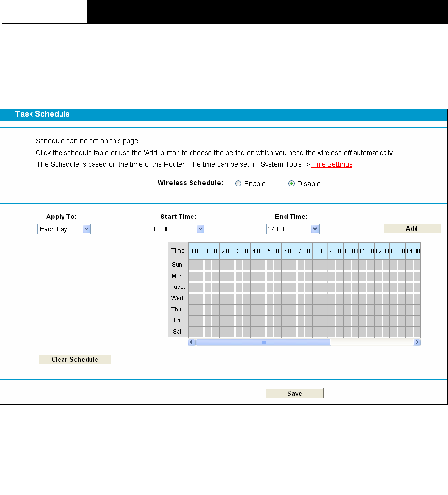Click the Mon. row label

(178, 276)
